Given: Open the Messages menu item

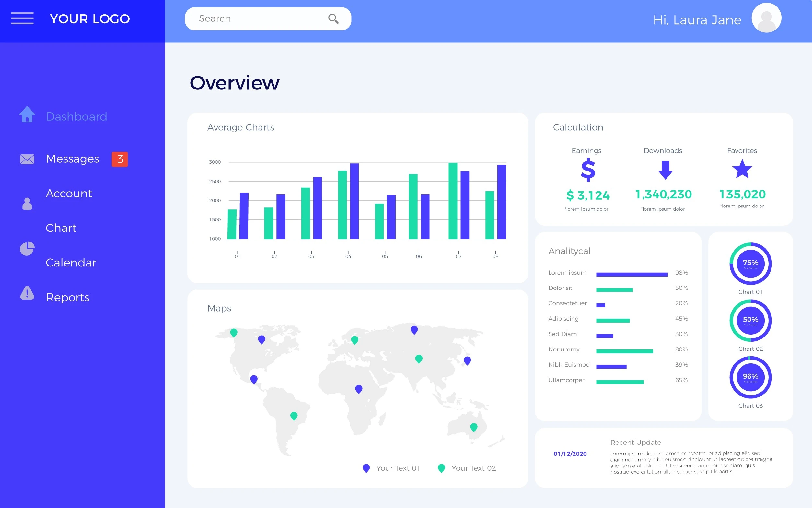Looking at the screenshot, I should (x=72, y=159).
